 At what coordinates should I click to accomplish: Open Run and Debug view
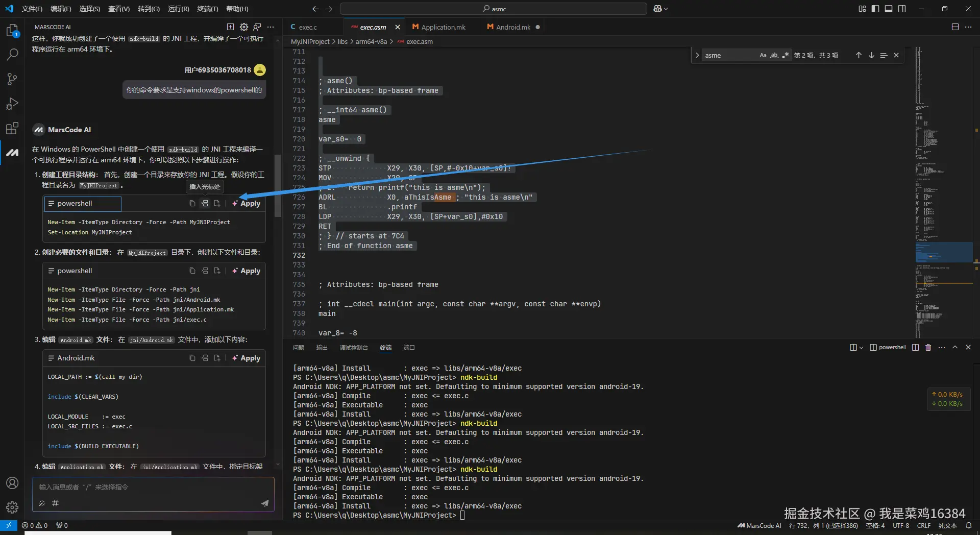pyautogui.click(x=12, y=104)
